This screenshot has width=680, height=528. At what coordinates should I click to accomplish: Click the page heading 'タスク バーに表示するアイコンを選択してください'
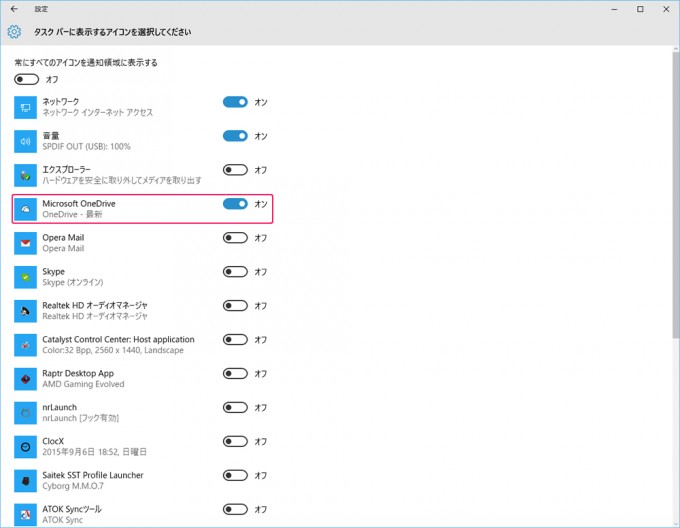click(x=112, y=32)
